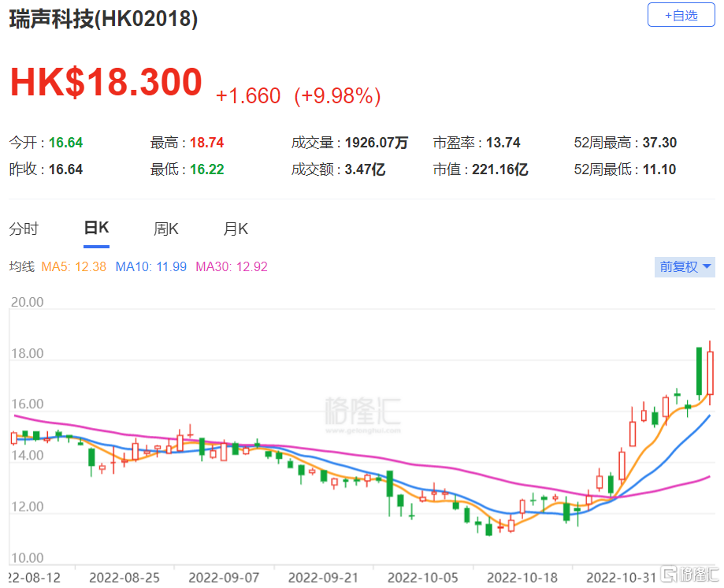The image size is (724, 588).
Task: Switch to the 分时 chart tab
Action: coord(24,229)
